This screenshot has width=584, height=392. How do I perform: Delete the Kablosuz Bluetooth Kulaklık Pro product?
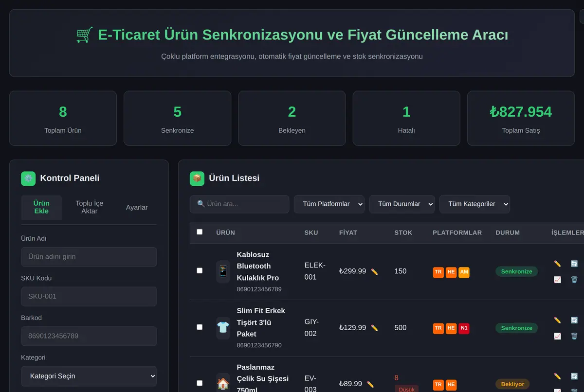(x=574, y=280)
